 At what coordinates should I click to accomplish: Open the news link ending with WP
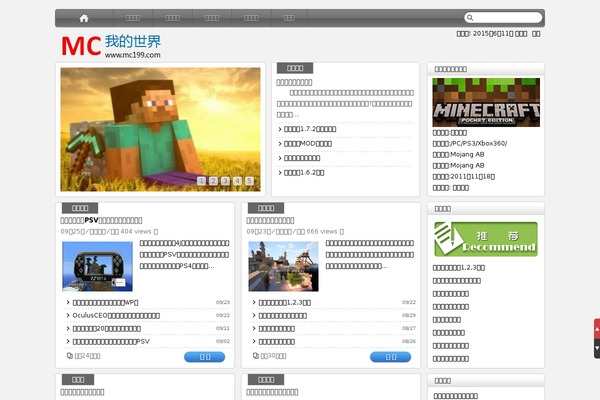(105, 302)
